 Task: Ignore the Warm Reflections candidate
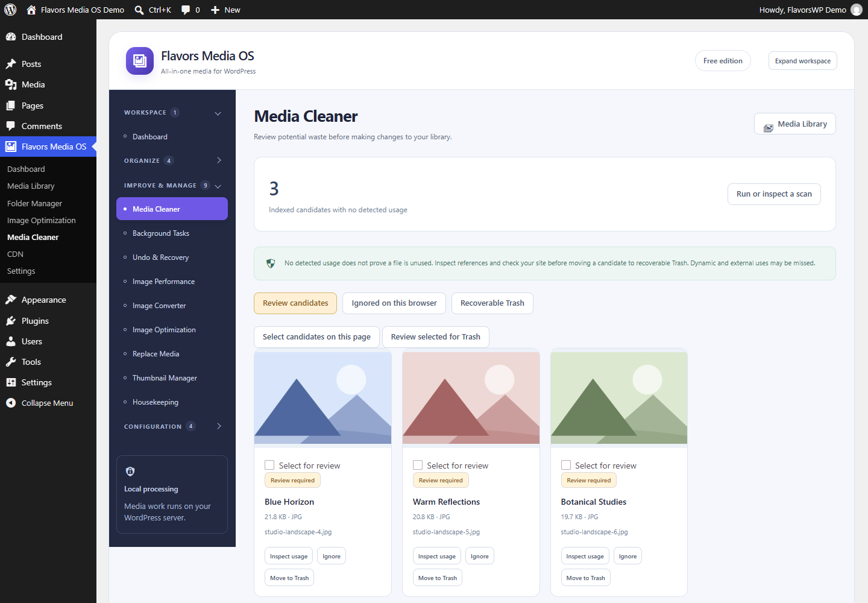(480, 556)
